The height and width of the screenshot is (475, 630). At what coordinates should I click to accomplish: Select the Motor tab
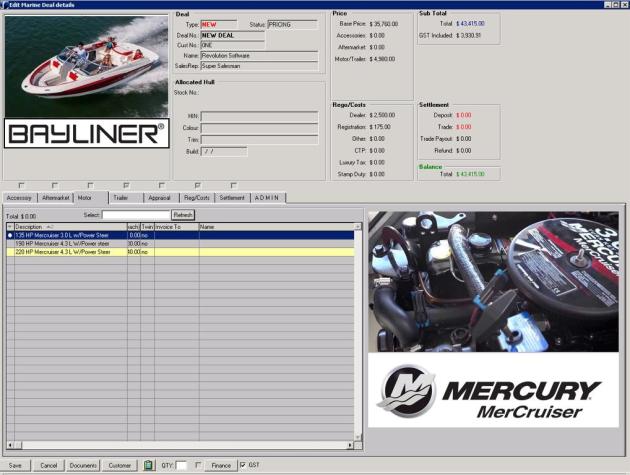(x=91, y=197)
